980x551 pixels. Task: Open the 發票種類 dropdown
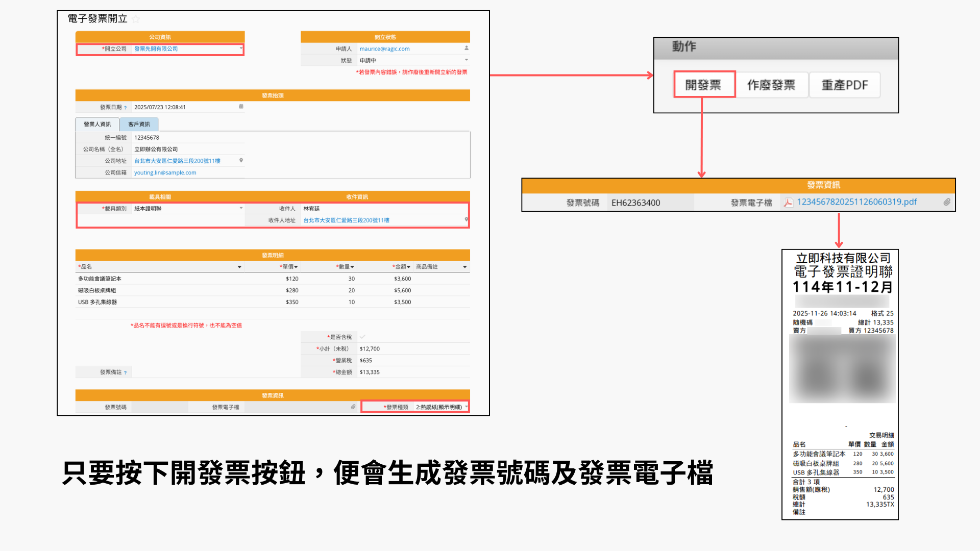(x=466, y=407)
